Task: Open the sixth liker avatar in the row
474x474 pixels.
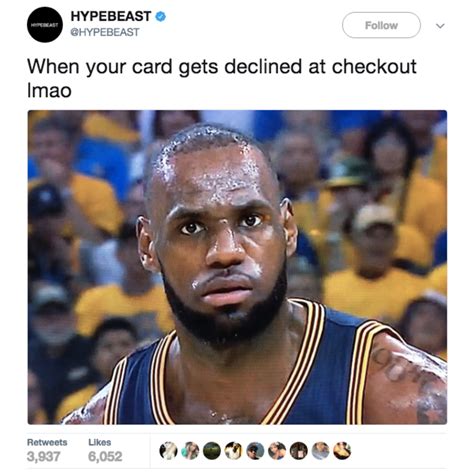Action: pyautogui.click(x=277, y=451)
